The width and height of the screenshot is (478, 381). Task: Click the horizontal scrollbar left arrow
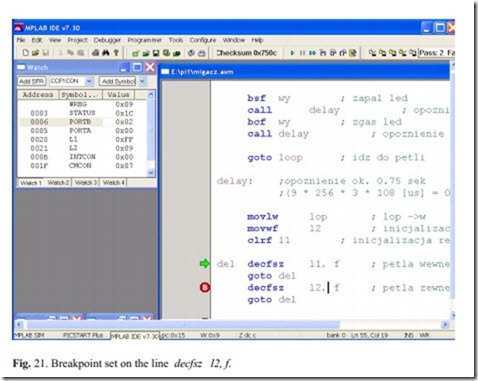pos(19,324)
